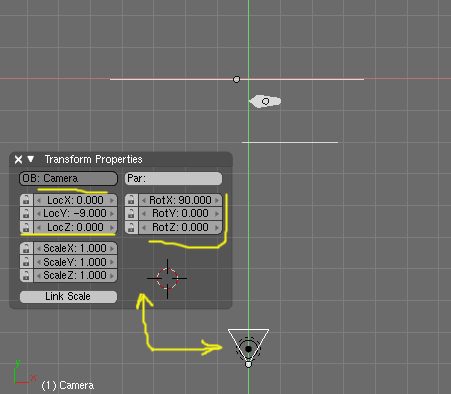Decrease ScaleX with left arrow
The image size is (451, 394).
coord(39,248)
